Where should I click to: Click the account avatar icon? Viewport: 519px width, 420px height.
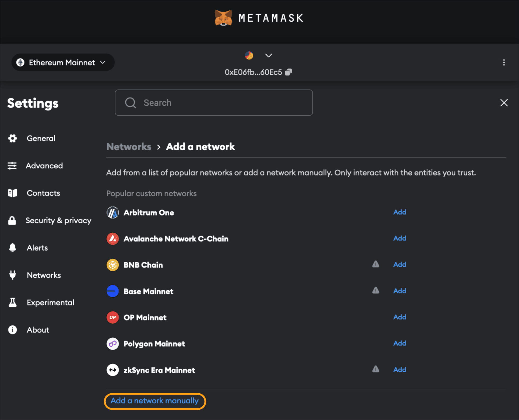[x=249, y=55]
